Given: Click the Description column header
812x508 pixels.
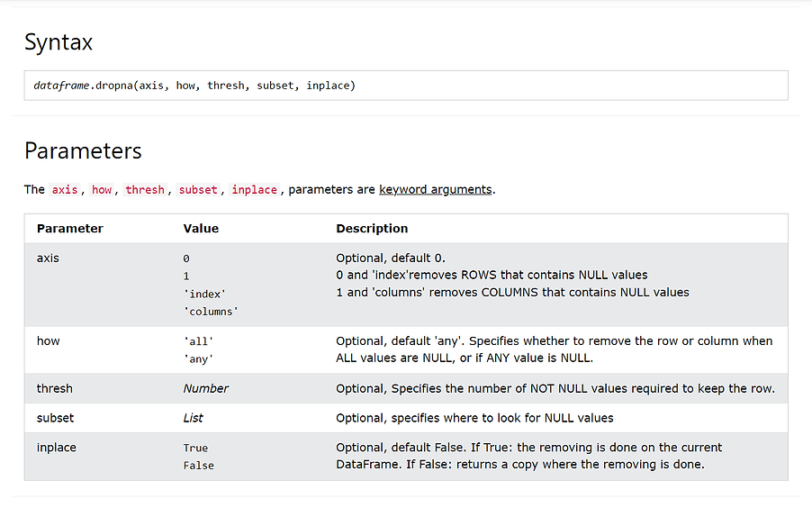Looking at the screenshot, I should tap(372, 229).
